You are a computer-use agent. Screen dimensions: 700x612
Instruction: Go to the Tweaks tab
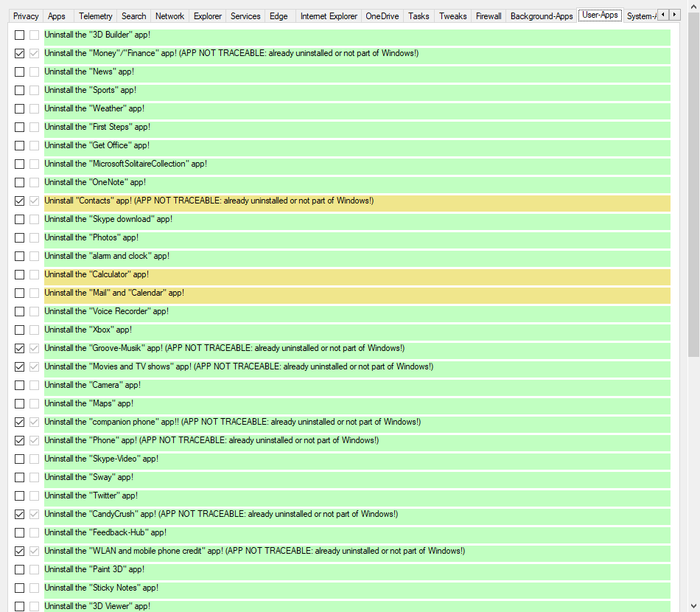pyautogui.click(x=452, y=16)
